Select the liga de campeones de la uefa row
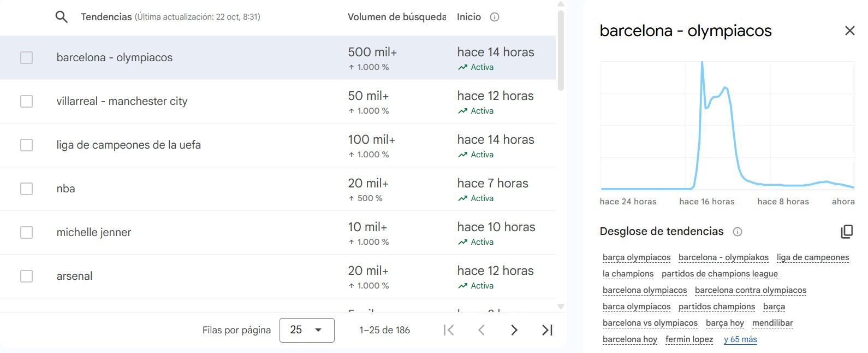Viewport: 868px width, 353px height. click(278, 145)
